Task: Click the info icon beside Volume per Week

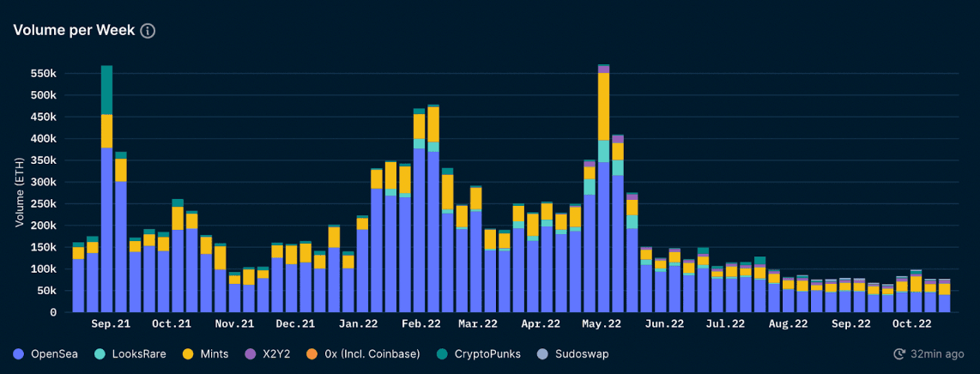Action: [148, 31]
